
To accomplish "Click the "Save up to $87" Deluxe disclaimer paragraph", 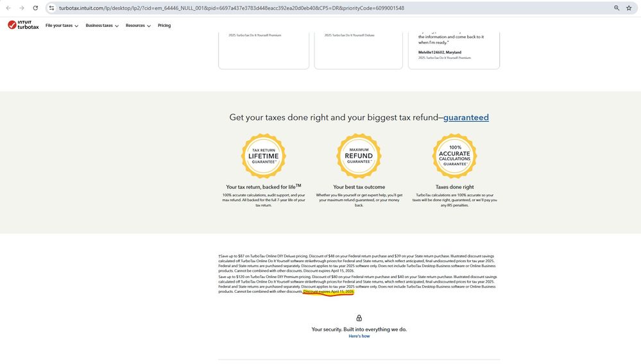I will (x=357, y=263).
